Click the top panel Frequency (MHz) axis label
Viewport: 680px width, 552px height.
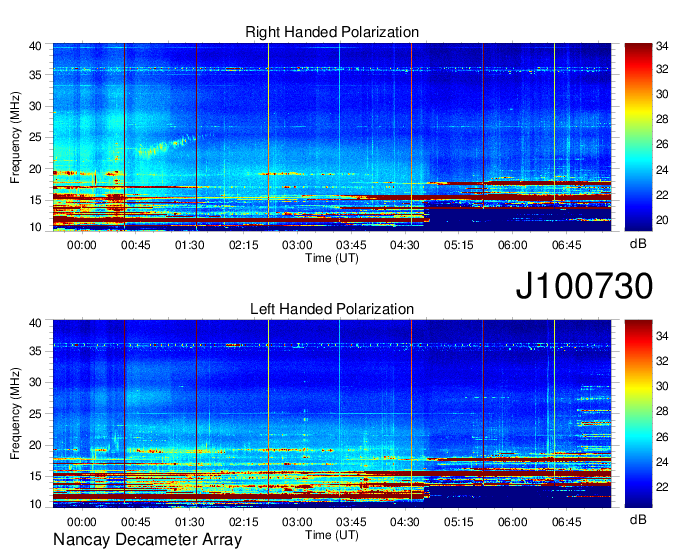tap(15, 137)
